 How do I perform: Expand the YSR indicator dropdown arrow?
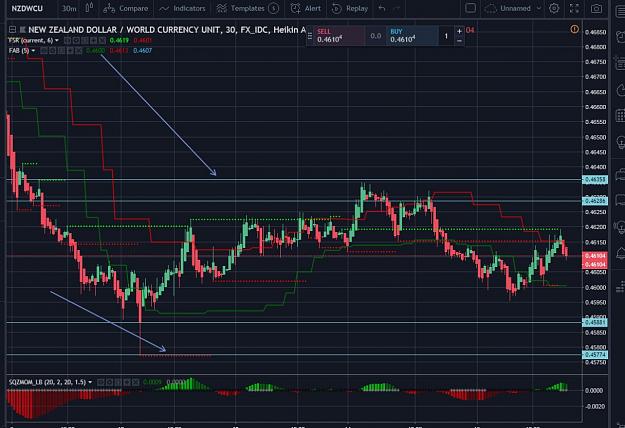(57, 40)
